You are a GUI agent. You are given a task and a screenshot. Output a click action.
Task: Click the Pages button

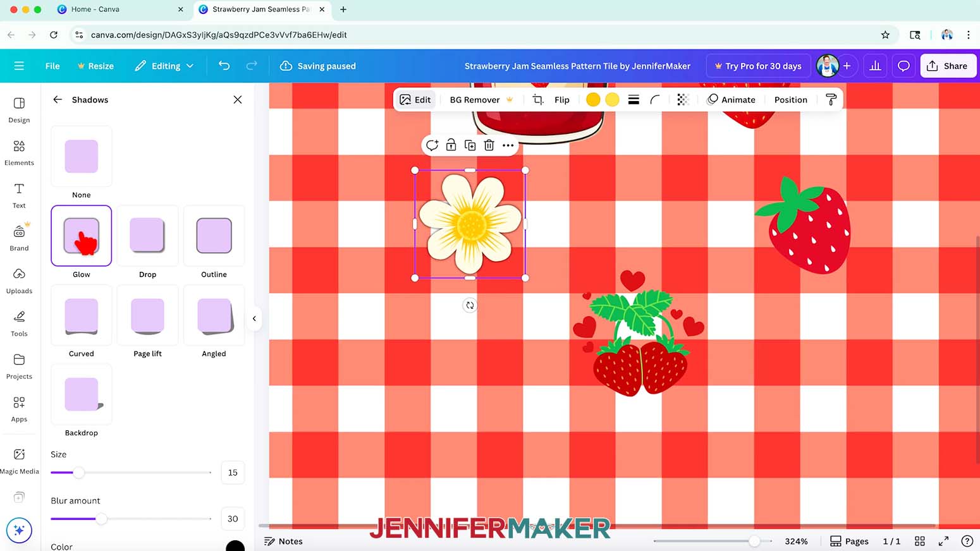(x=849, y=542)
